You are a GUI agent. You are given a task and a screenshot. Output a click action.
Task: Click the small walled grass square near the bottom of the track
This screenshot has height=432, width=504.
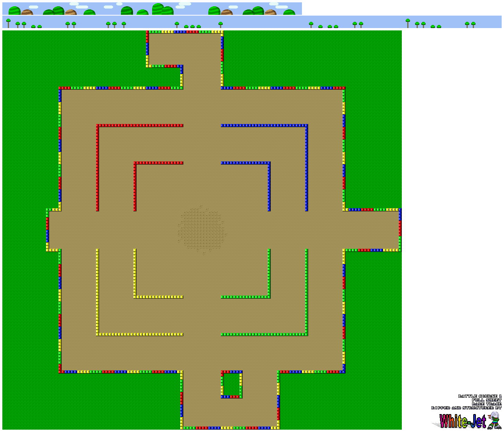pyautogui.click(x=232, y=384)
